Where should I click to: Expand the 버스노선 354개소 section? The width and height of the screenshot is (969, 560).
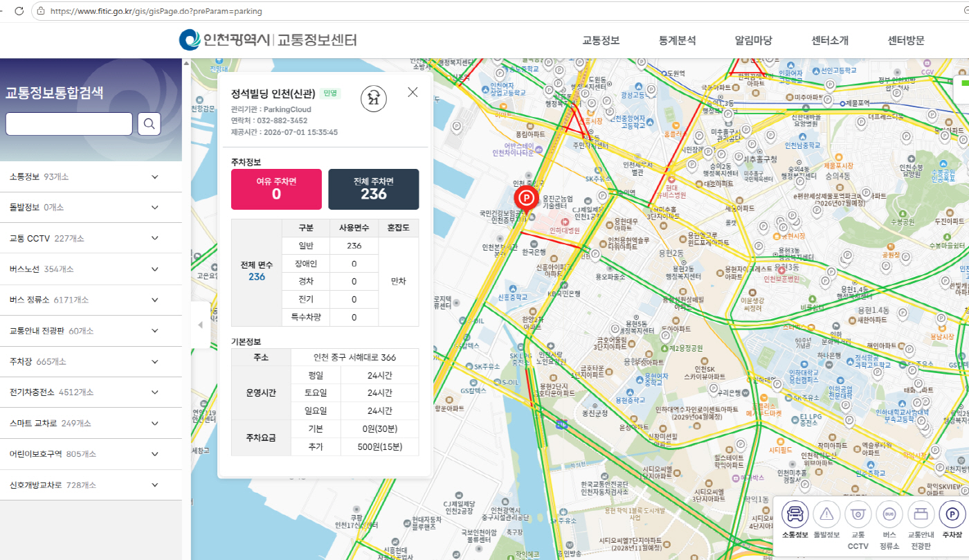coord(91,269)
